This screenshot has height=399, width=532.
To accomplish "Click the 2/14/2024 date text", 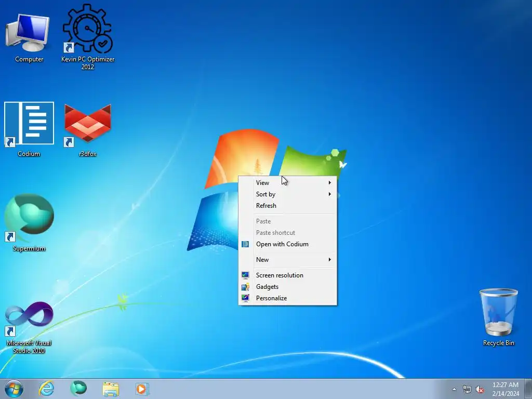I will pyautogui.click(x=506, y=394).
